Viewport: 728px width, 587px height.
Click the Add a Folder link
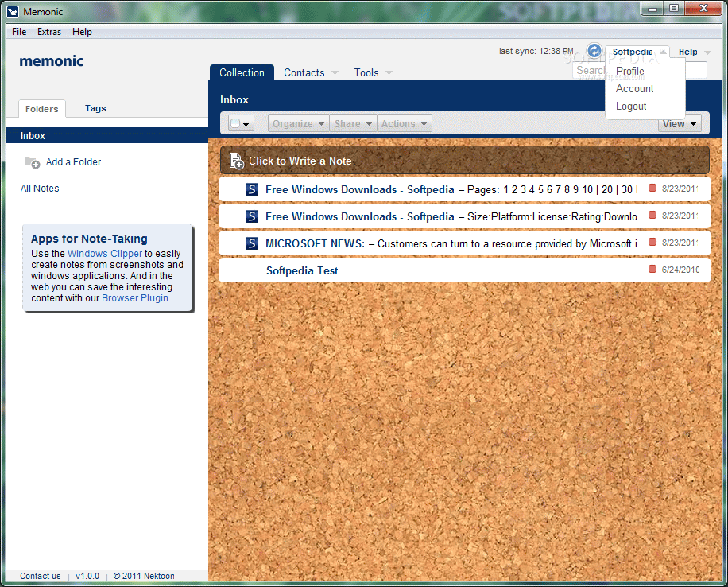(x=73, y=162)
